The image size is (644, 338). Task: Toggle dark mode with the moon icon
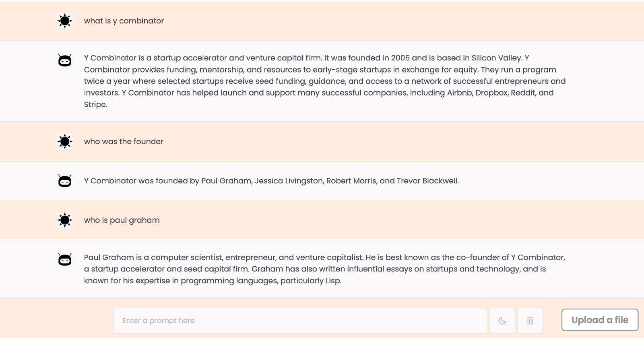502,321
